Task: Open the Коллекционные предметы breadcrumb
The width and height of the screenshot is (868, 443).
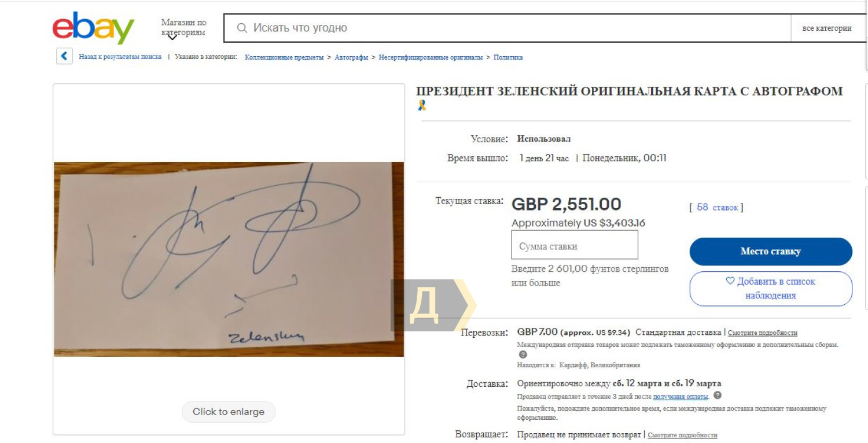Action: click(284, 57)
